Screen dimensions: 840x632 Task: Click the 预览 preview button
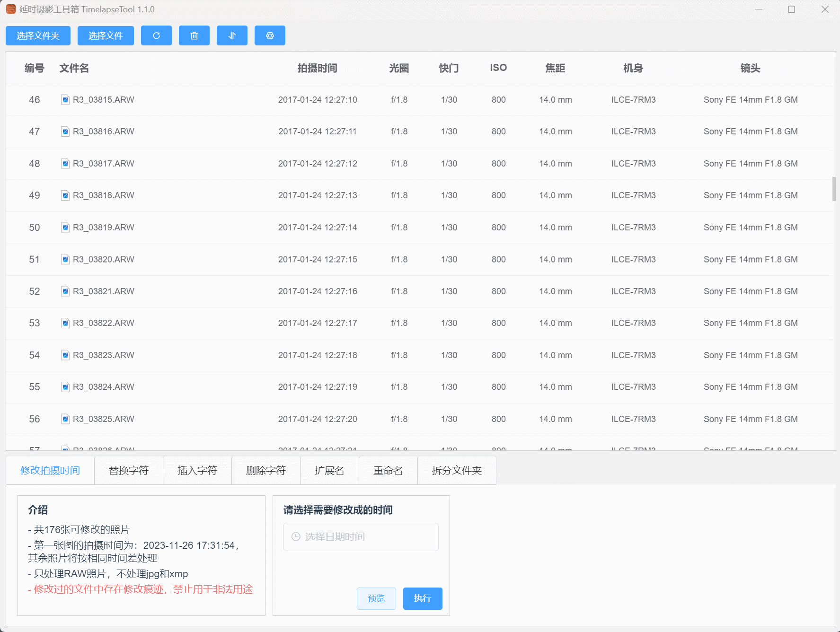pos(376,598)
